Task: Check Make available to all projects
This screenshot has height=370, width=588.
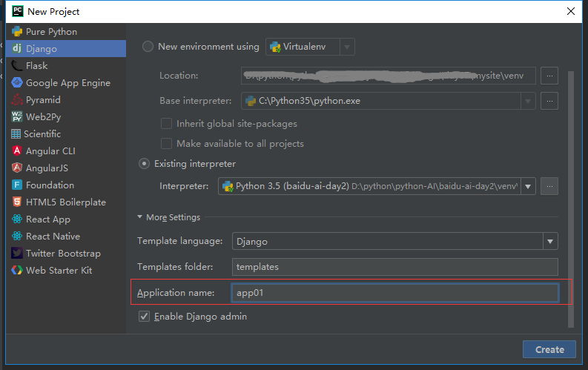Action: 166,144
